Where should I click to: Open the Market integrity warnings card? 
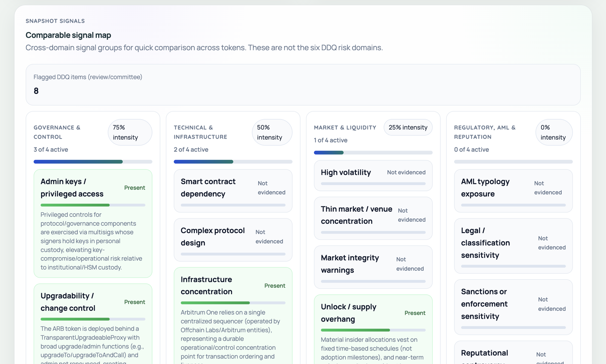tap(373, 267)
